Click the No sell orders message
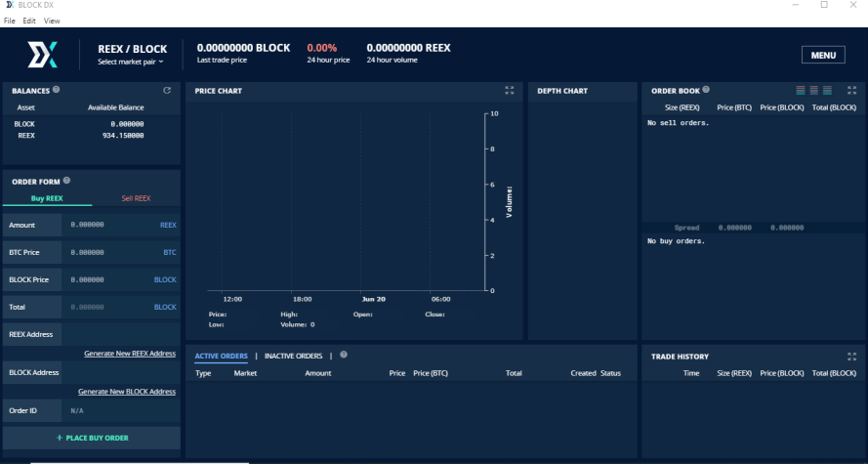The image size is (868, 464). pyautogui.click(x=679, y=123)
